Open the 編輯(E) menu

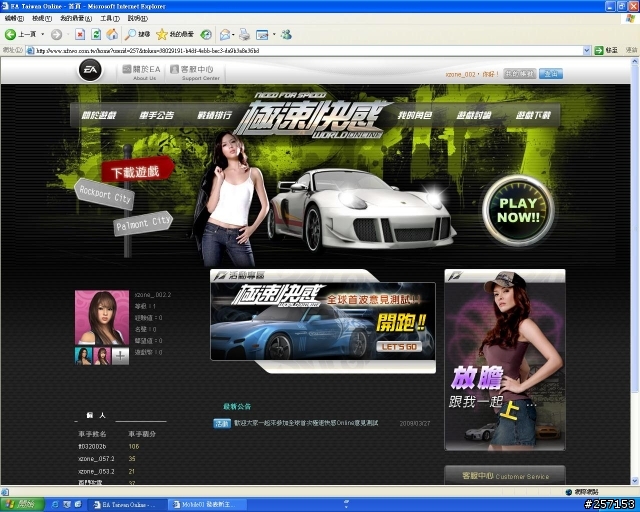coord(14,18)
